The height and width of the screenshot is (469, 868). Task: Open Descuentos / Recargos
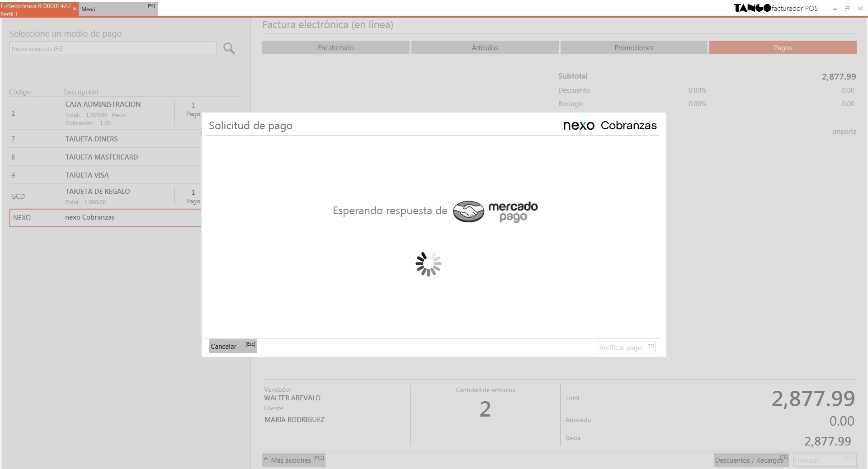tap(751, 460)
